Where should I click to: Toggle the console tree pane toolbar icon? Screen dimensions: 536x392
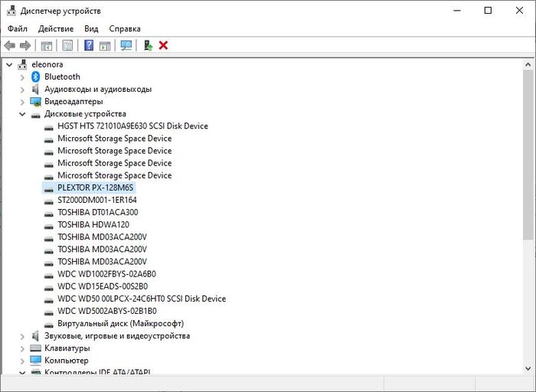[x=47, y=46]
